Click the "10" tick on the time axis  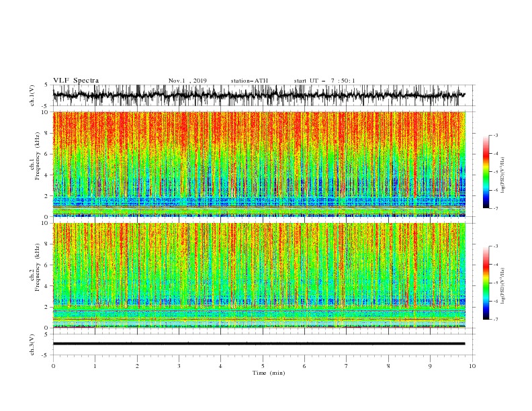click(x=472, y=366)
